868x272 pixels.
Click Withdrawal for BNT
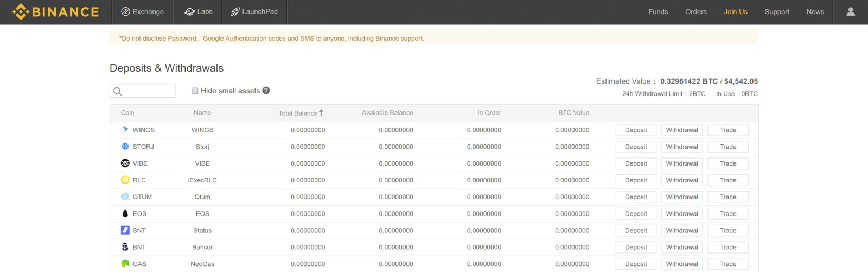(682, 248)
